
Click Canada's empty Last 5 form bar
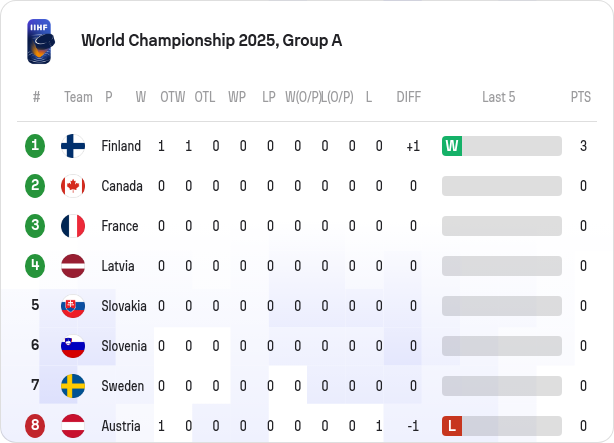point(502,186)
